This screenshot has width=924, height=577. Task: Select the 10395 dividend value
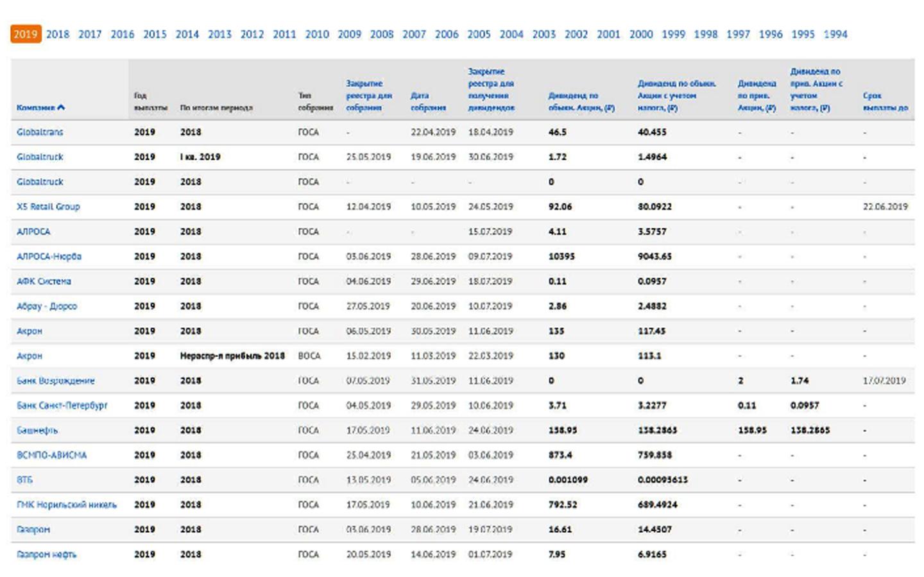click(561, 256)
